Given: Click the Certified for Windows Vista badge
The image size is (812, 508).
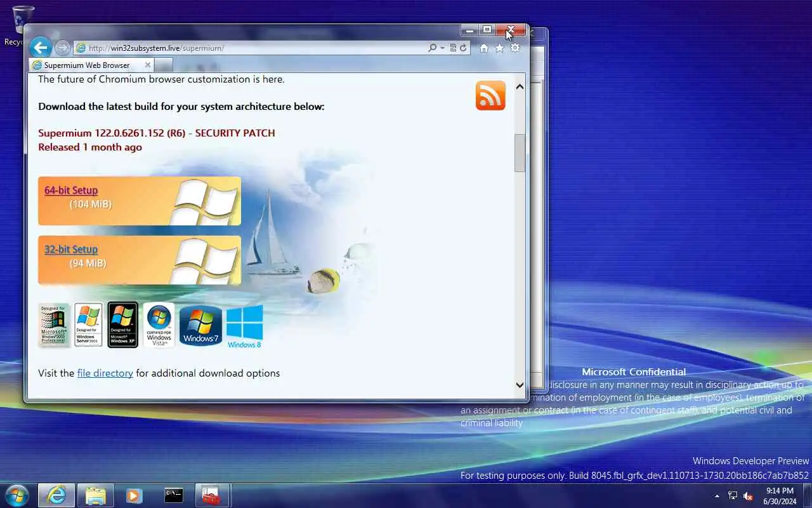Looking at the screenshot, I should click(159, 324).
